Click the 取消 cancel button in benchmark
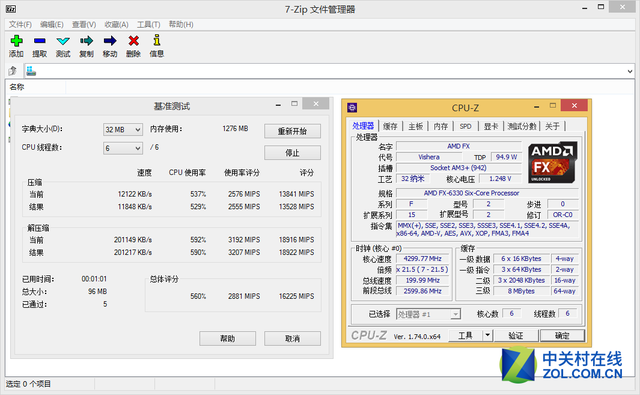The image size is (640, 395). [292, 338]
